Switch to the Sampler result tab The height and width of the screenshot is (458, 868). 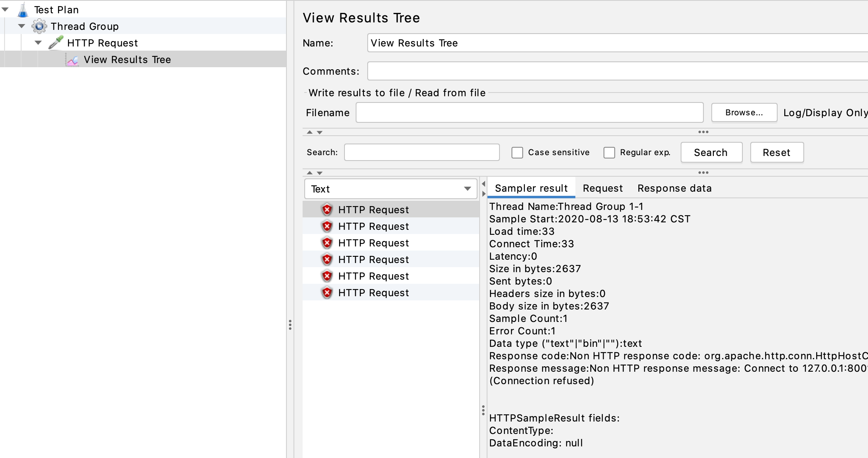(x=531, y=188)
